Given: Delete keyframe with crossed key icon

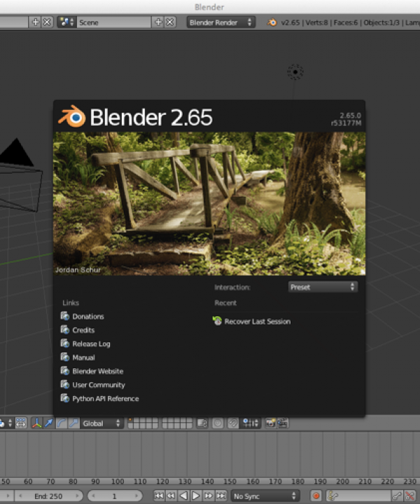Looking at the screenshot, I should 409,496.
